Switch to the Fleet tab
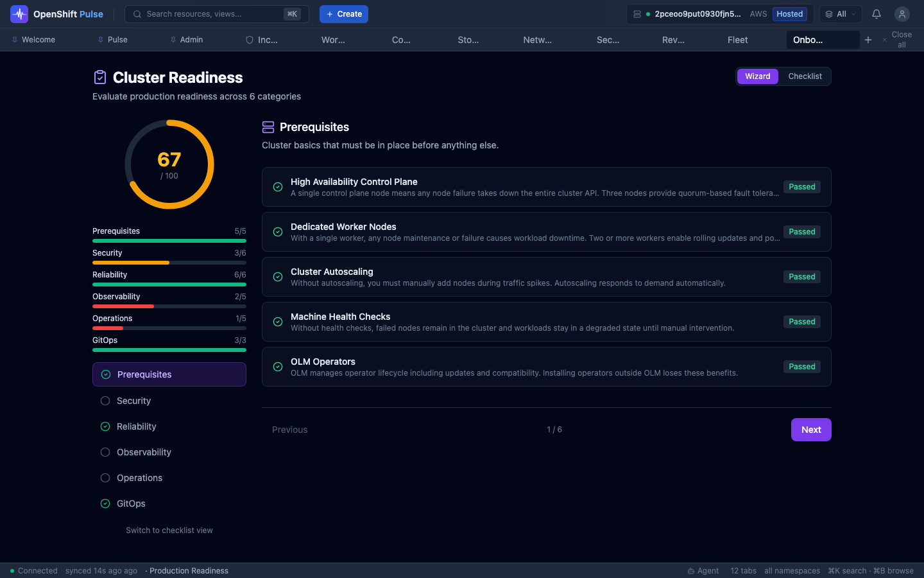924x578 pixels. (737, 40)
